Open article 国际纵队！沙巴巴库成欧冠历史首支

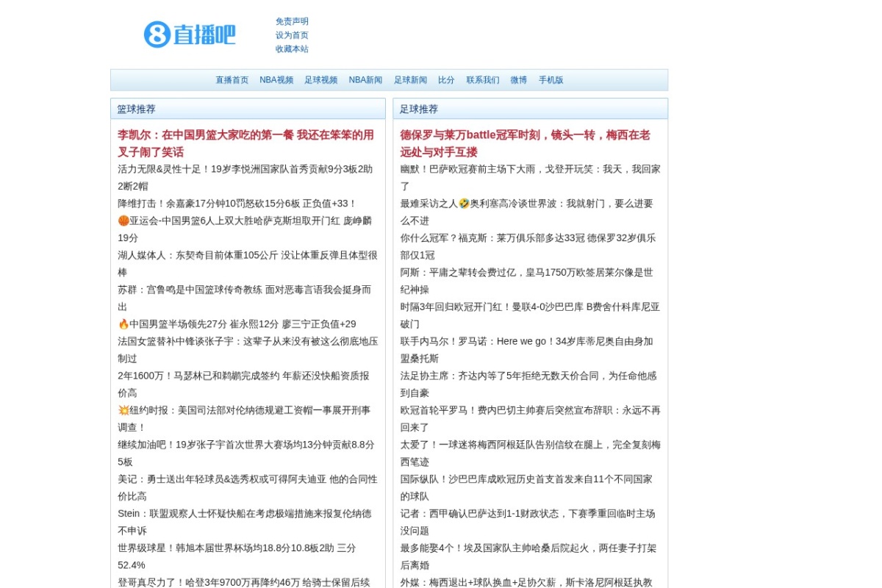point(526,487)
